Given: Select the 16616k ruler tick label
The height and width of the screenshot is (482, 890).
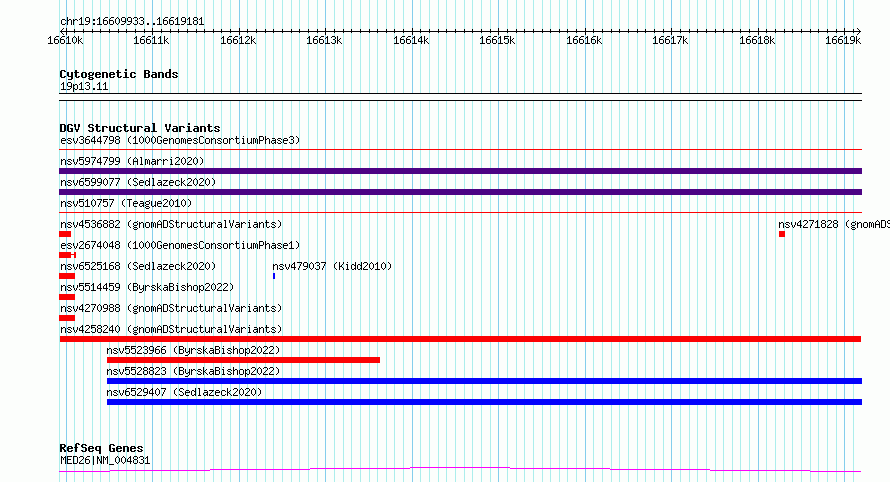Looking at the screenshot, I should 584,40.
